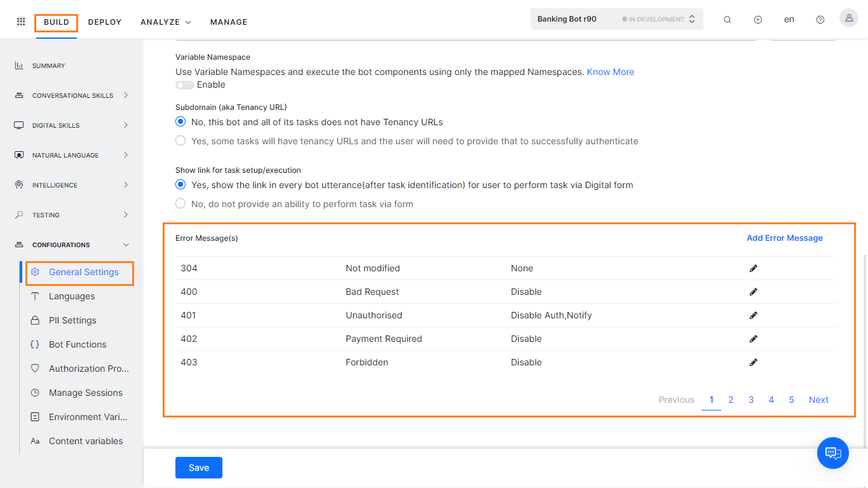Image resolution: width=868 pixels, height=488 pixels.
Task: Select tenancy URL option Yes
Action: 180,140
